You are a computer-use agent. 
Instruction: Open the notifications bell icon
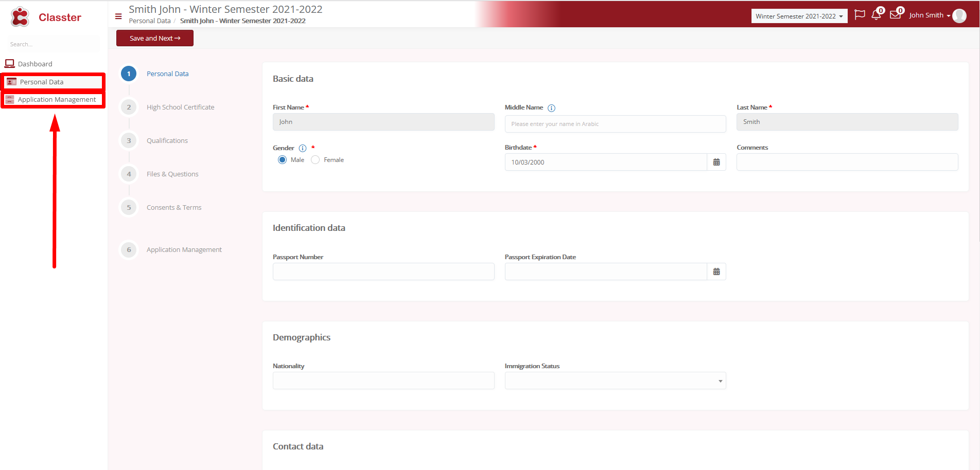pyautogui.click(x=876, y=15)
